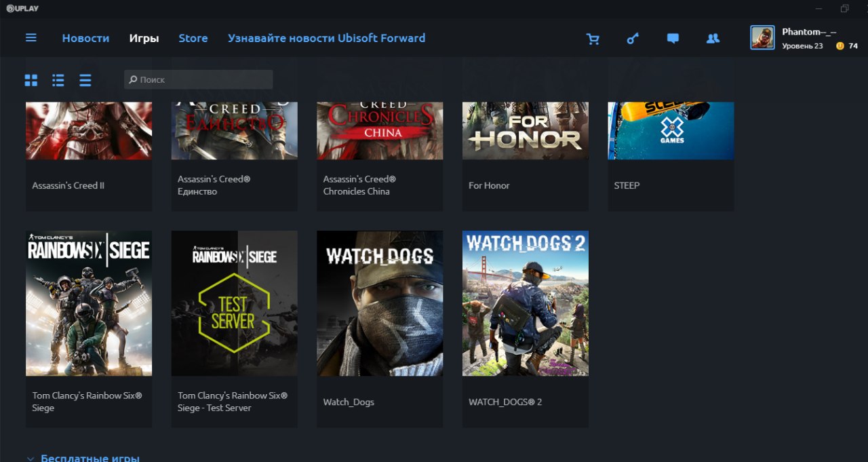Switch to detailed list view
868x462 pixels.
(x=58, y=80)
